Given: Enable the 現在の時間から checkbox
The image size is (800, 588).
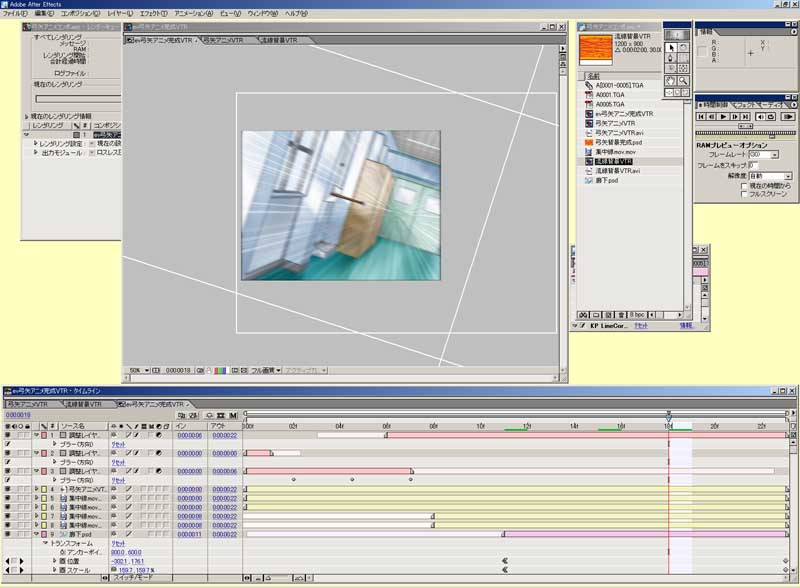Looking at the screenshot, I should (744, 186).
